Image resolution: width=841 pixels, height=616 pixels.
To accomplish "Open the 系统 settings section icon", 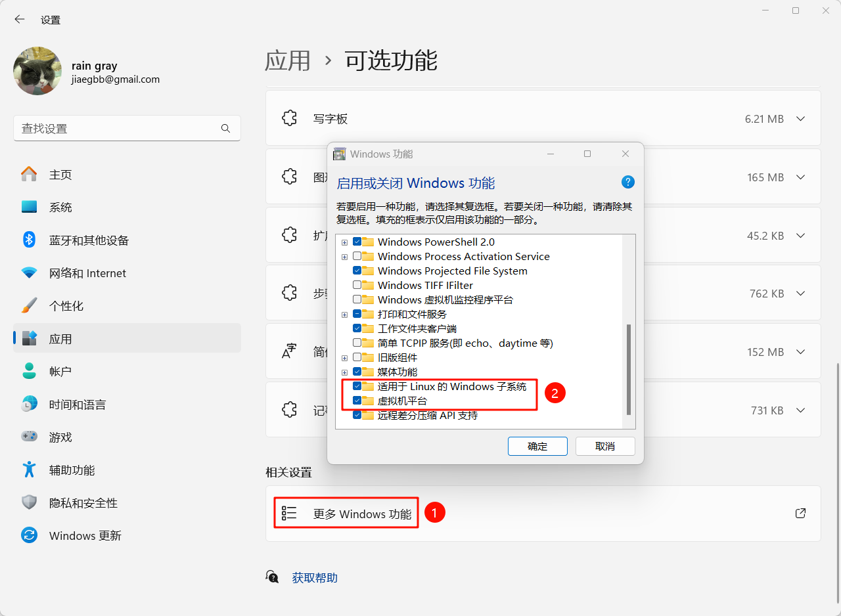I will (29, 207).
